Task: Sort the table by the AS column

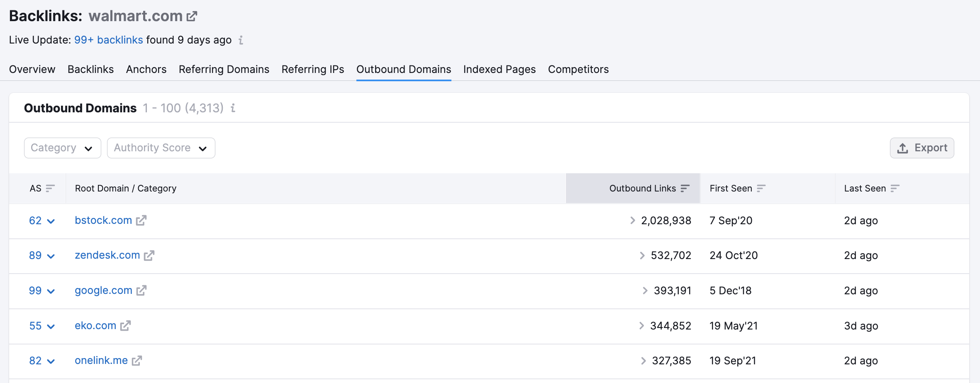Action: pos(50,188)
